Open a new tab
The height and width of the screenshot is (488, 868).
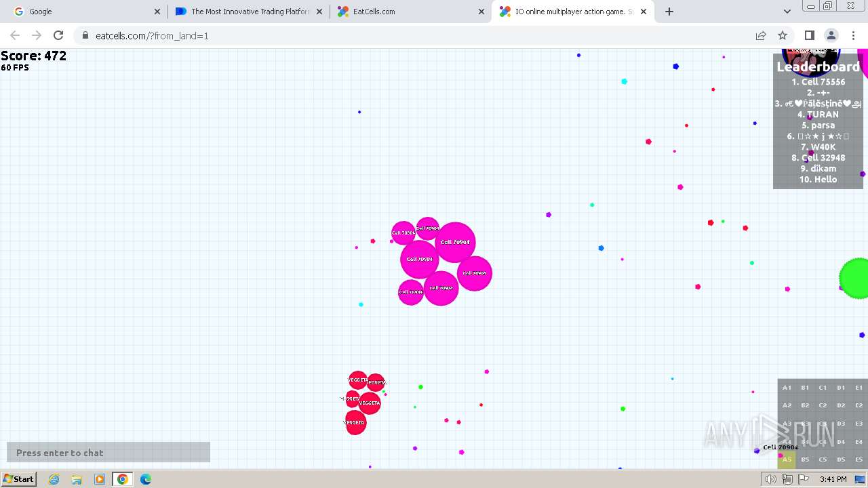tap(669, 12)
